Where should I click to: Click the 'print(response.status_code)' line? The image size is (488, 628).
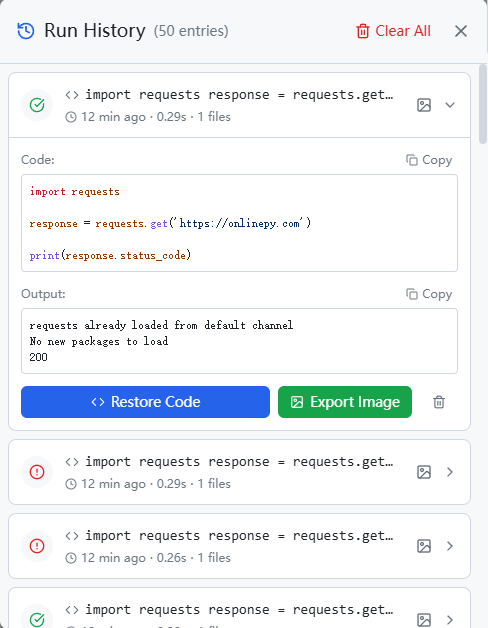110,255
